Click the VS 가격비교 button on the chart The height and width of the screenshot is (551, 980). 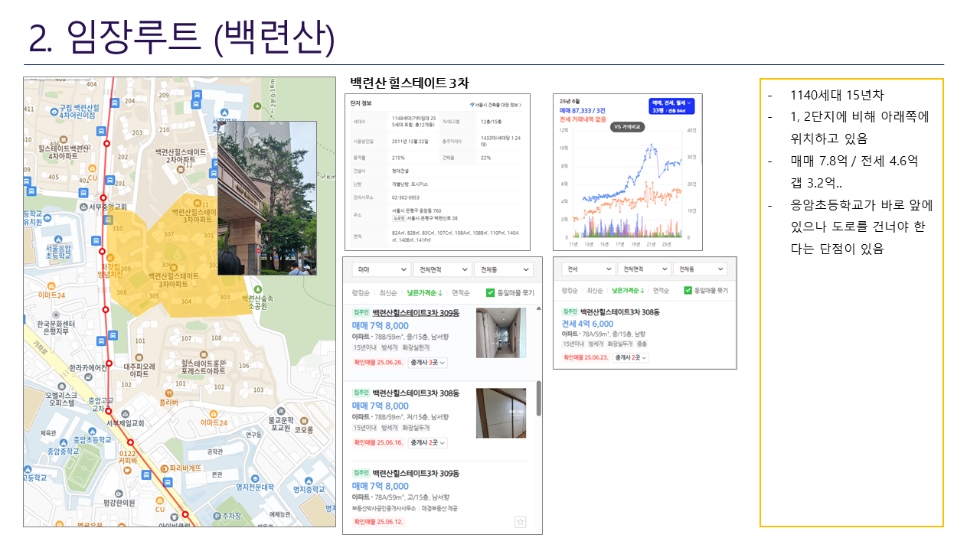(627, 127)
